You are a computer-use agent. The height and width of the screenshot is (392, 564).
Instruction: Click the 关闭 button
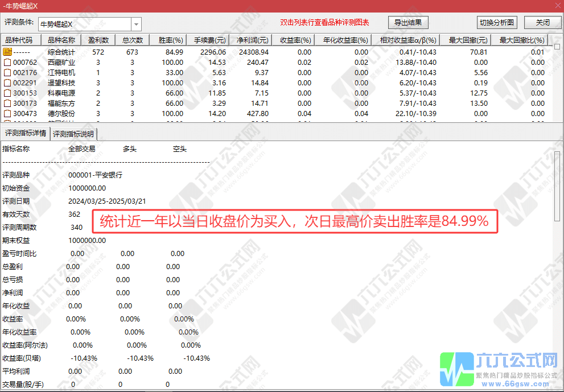click(542, 23)
